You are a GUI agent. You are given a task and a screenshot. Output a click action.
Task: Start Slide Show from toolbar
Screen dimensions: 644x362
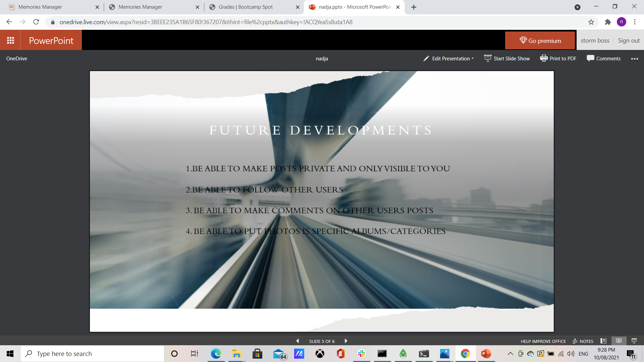[507, 59]
